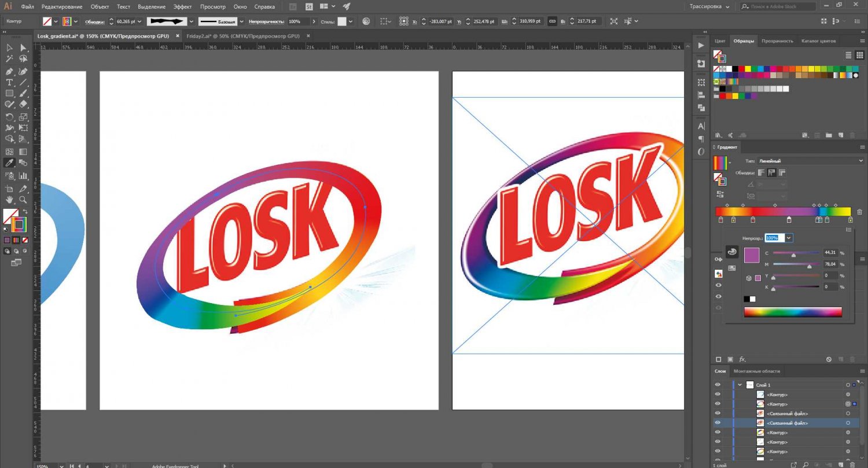Select the Rotate tool

point(10,117)
